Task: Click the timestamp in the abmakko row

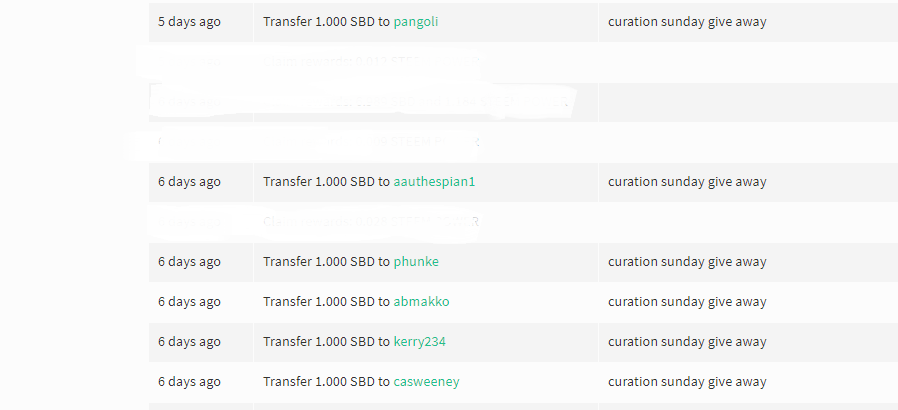Action: coord(189,302)
